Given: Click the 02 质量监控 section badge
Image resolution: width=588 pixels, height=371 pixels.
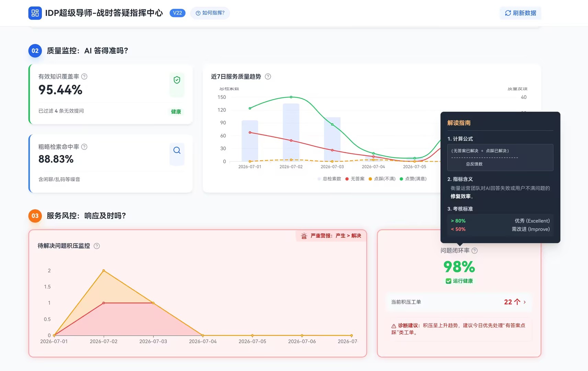Looking at the screenshot, I should 35,51.
